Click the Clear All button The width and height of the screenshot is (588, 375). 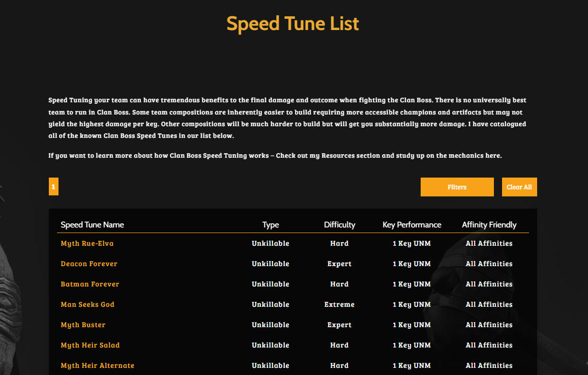point(519,187)
